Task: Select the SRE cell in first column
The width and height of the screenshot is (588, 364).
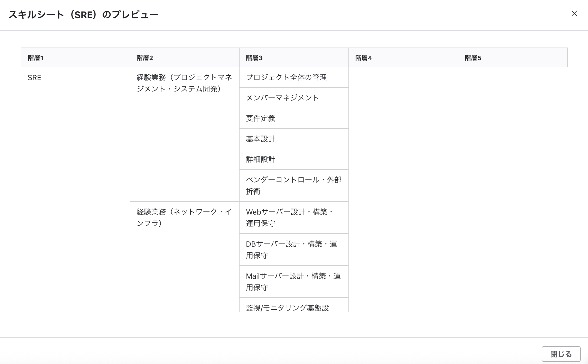Action: pyautogui.click(x=34, y=78)
